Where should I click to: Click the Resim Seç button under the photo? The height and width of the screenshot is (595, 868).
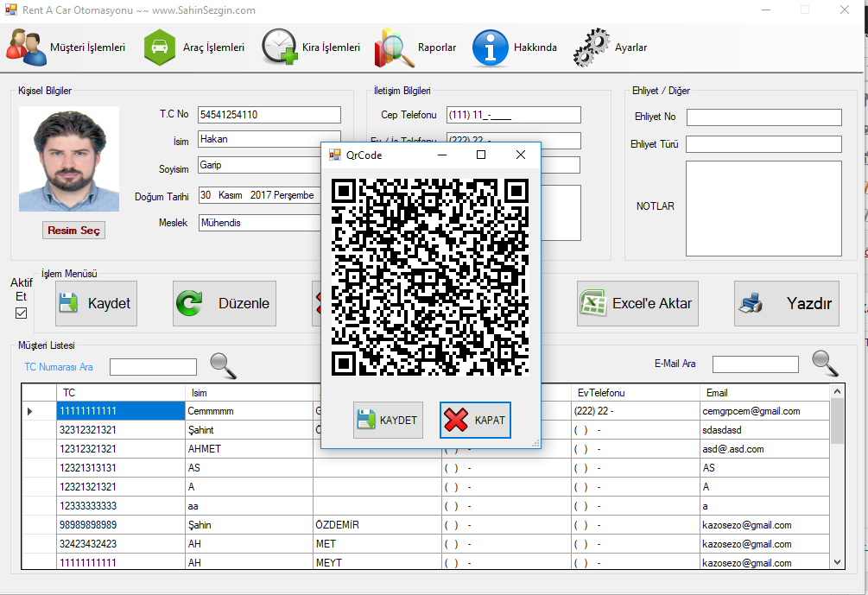click(73, 231)
